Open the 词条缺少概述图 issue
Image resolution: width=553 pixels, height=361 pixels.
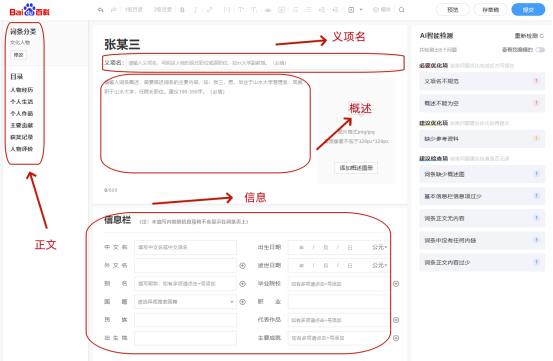pos(482,175)
